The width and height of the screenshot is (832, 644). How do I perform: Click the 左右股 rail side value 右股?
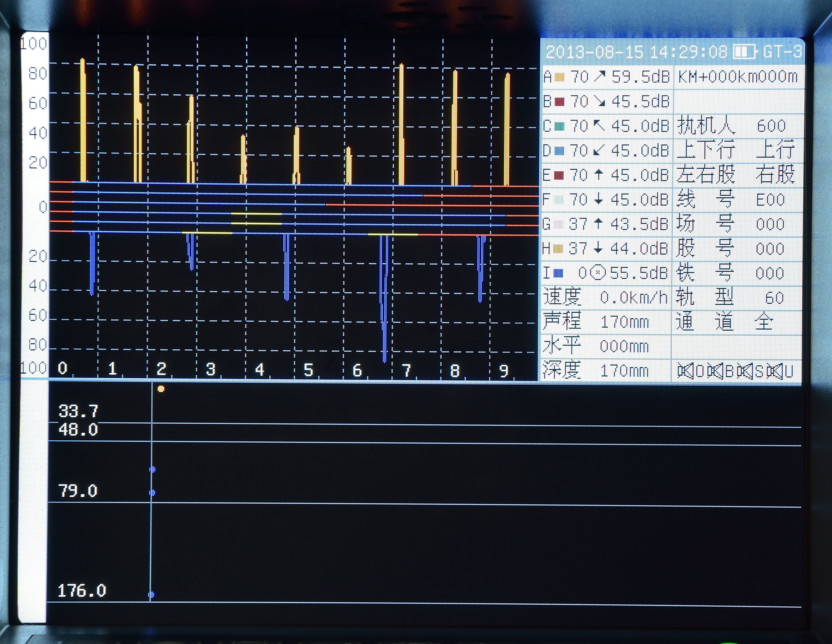(x=775, y=174)
